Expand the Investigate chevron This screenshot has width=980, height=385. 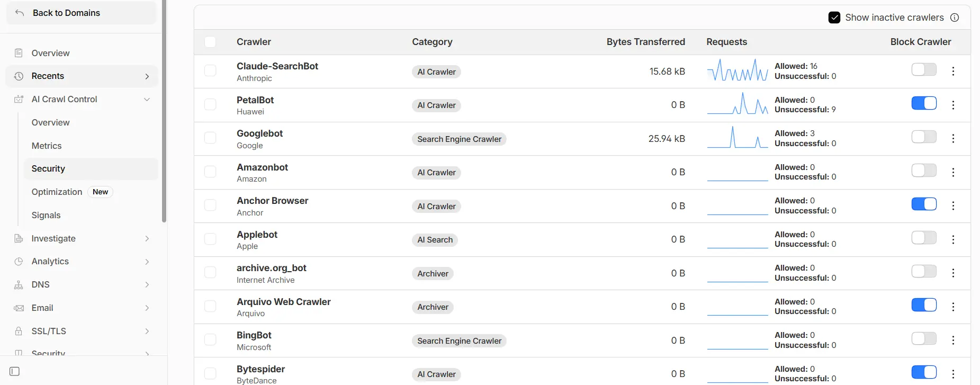click(x=147, y=238)
